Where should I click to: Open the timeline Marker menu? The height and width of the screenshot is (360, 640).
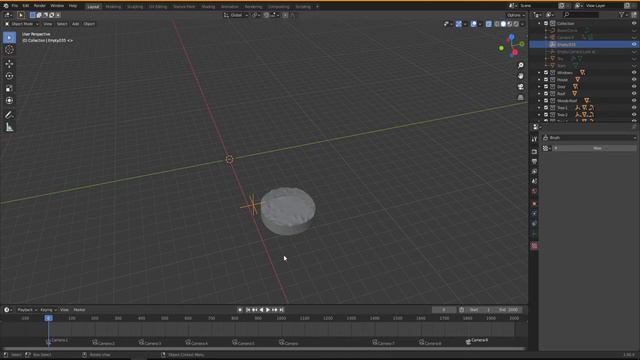[79, 310]
